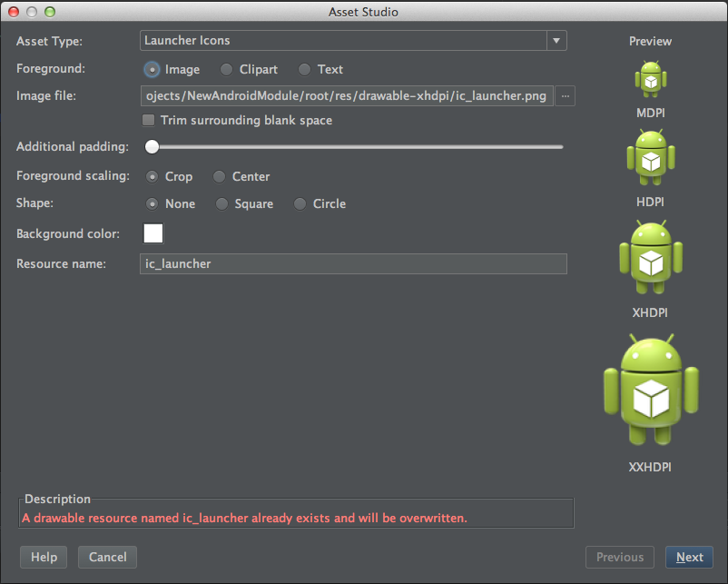The image size is (728, 584).
Task: Click the Resource name field ic_launcher
Action: tap(353, 264)
